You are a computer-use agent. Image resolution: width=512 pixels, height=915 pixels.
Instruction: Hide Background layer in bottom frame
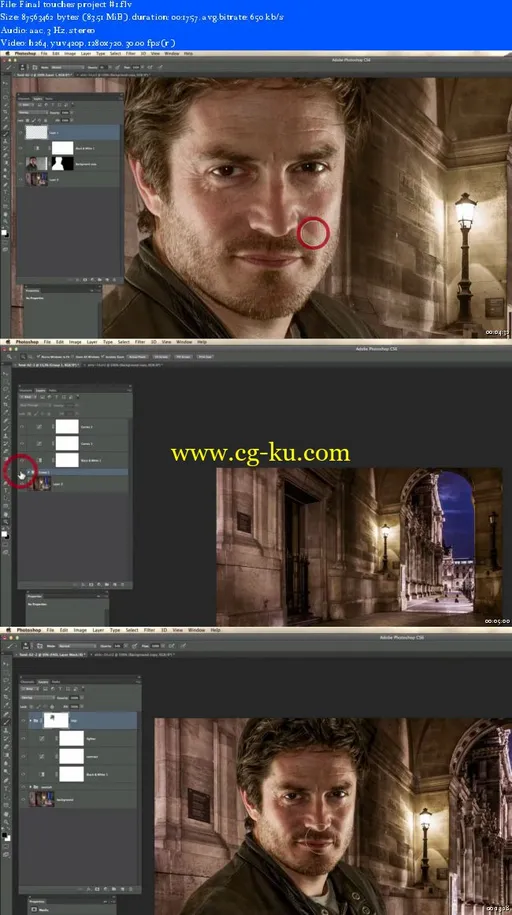(x=23, y=799)
